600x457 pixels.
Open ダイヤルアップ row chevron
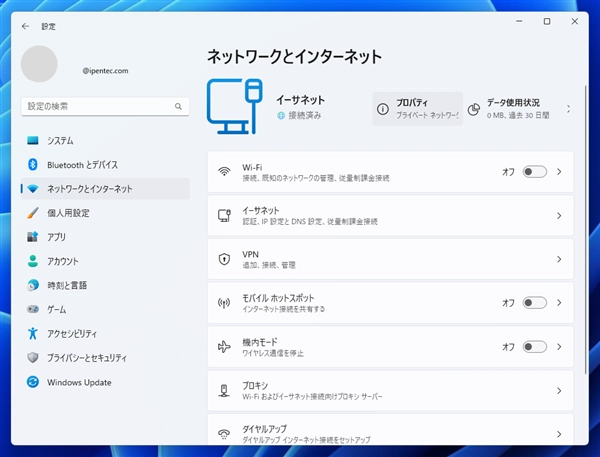click(x=559, y=434)
